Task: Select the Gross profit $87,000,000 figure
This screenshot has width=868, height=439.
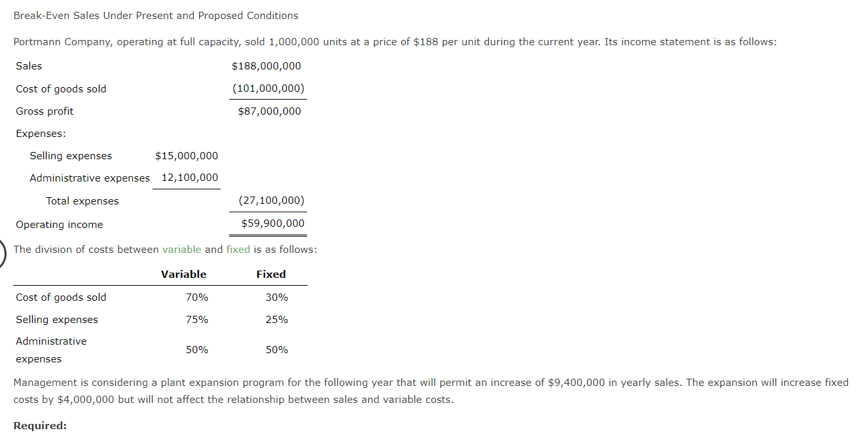Action: pyautogui.click(x=270, y=111)
